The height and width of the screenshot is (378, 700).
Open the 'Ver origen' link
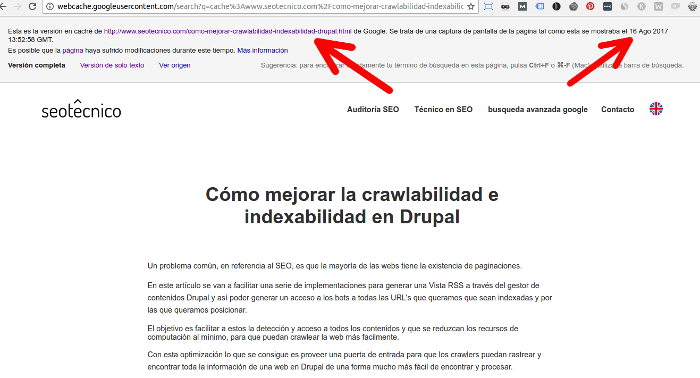175,65
